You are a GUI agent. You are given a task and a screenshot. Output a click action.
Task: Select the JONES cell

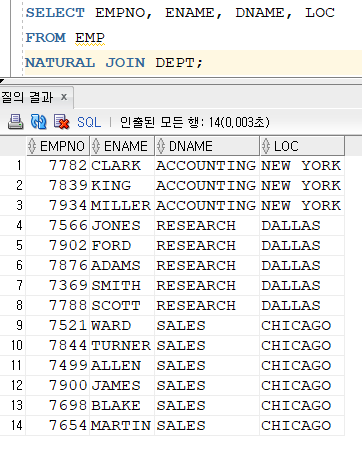[x=122, y=225]
